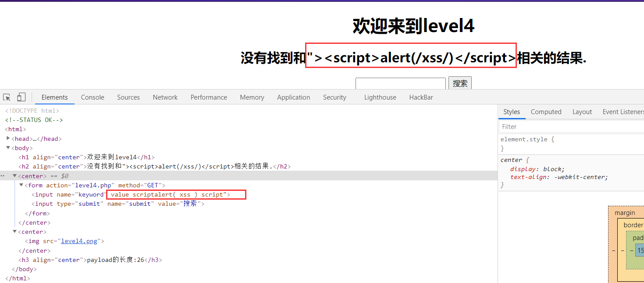Select the DOCTYPE html line
Viewport: 644px width, 283px height.
tap(32, 111)
